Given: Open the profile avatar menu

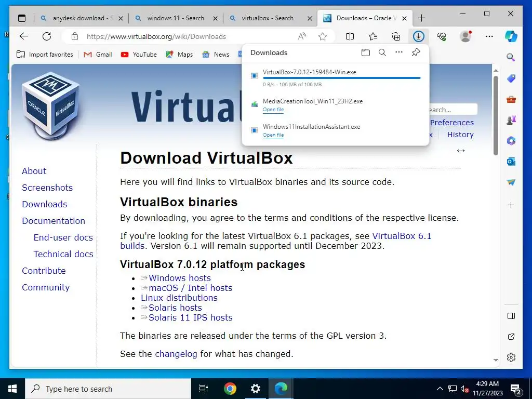Looking at the screenshot, I should pyautogui.click(x=465, y=36).
